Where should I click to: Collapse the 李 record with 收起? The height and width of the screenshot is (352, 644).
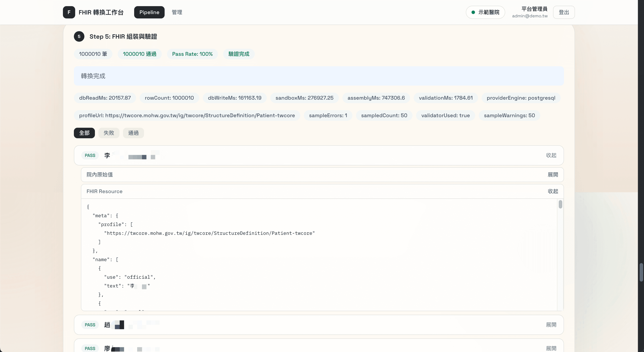pyautogui.click(x=551, y=155)
